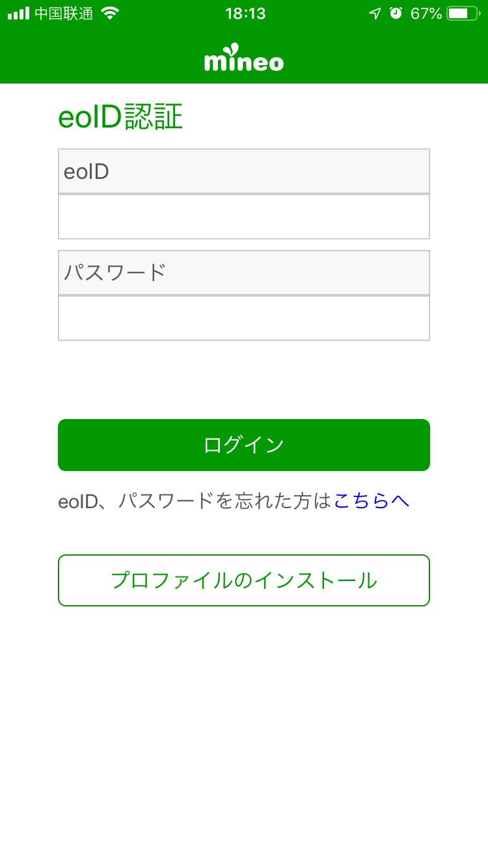
Task: Tap the alarm clock status icon
Action: click(396, 14)
